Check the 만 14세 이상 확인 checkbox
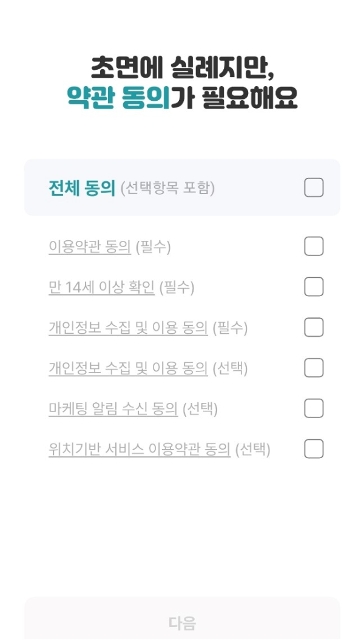This screenshot has height=639, width=364. [314, 287]
